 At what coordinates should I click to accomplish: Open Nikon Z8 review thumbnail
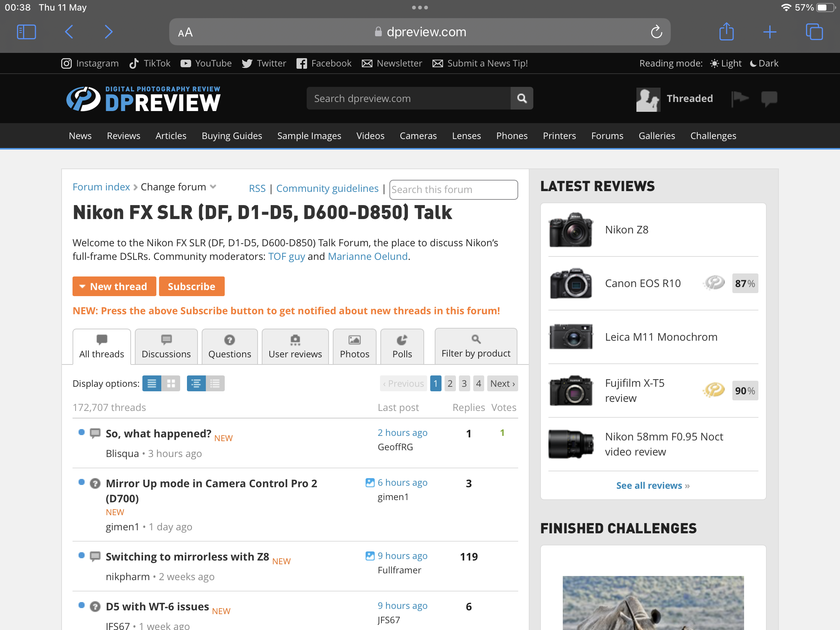point(570,230)
